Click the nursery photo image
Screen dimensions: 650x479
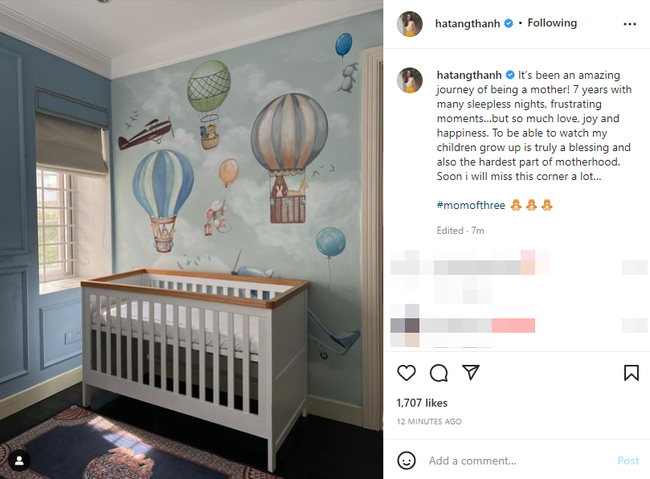[192, 239]
